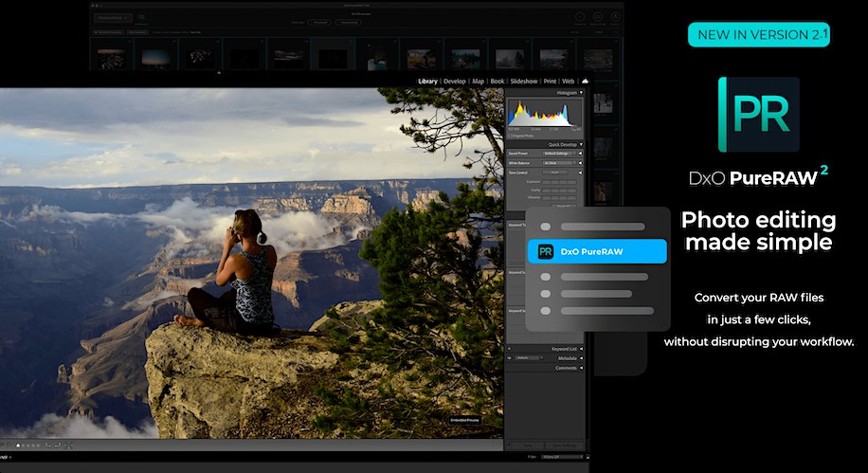Expand the Tone Control row arrow
This screenshot has width=868, height=473.
tap(580, 173)
